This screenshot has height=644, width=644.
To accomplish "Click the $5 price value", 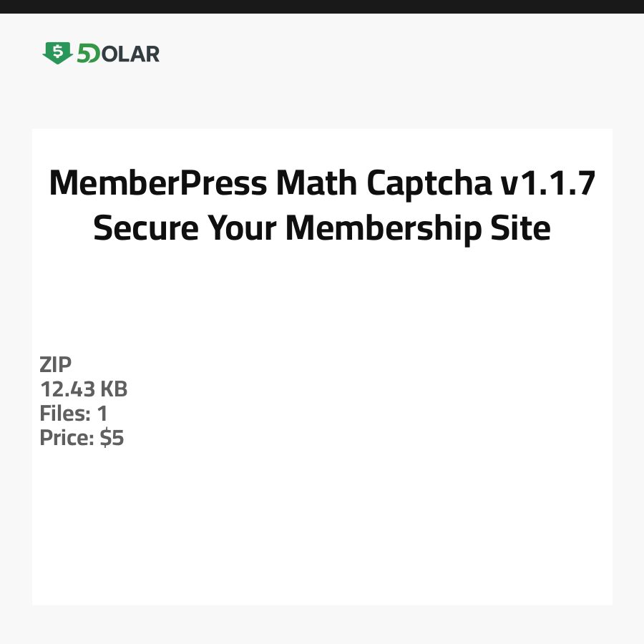I will pyautogui.click(x=112, y=438).
